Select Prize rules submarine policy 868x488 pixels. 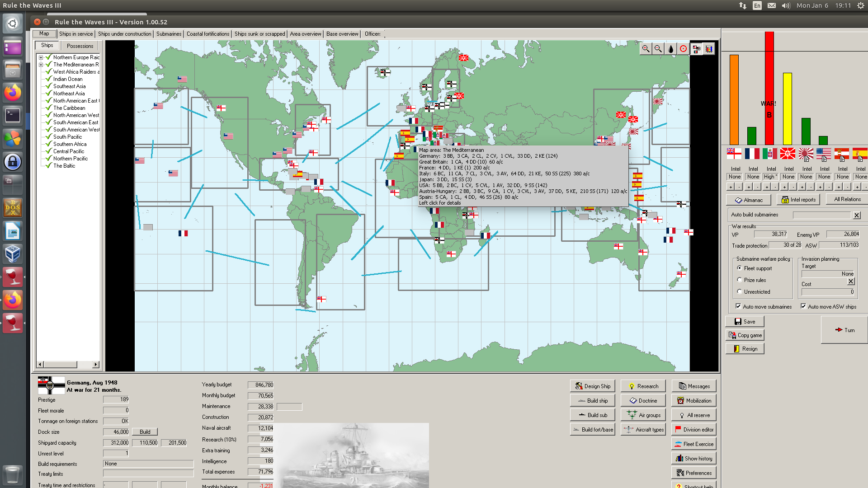point(740,280)
